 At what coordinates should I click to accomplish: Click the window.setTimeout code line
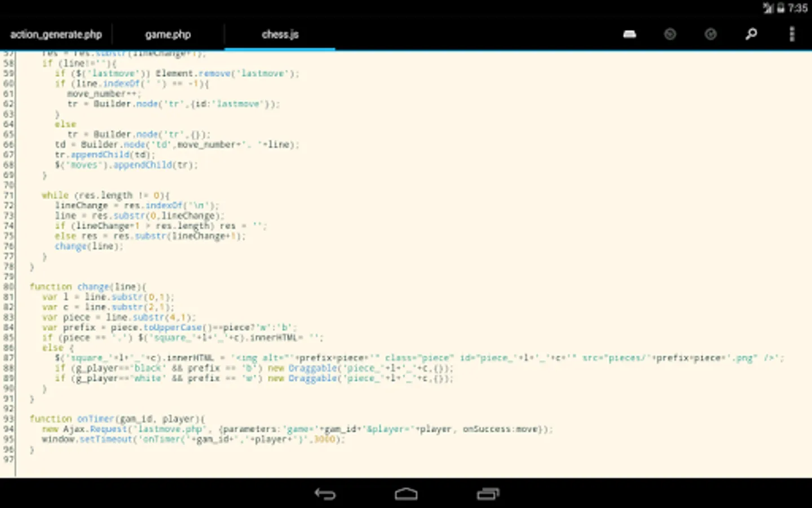[193, 439]
